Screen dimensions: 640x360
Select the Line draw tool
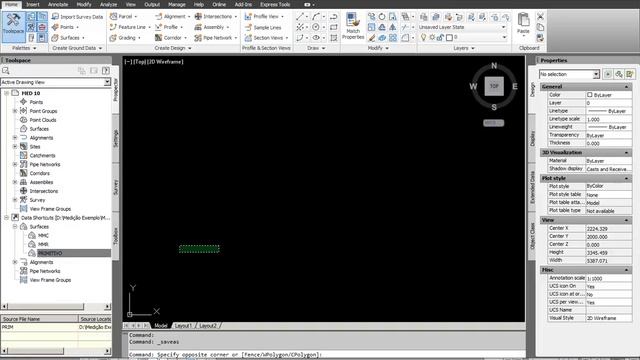pos(300,16)
